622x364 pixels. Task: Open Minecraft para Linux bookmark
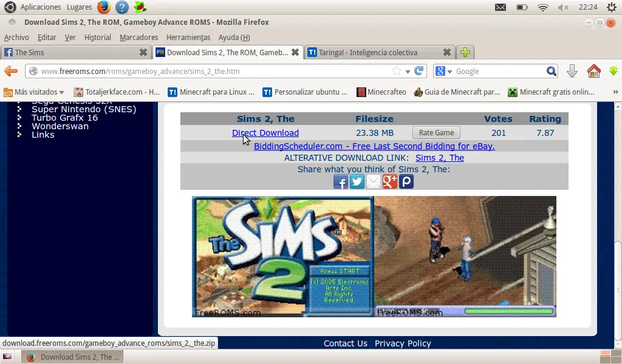pyautogui.click(x=211, y=92)
